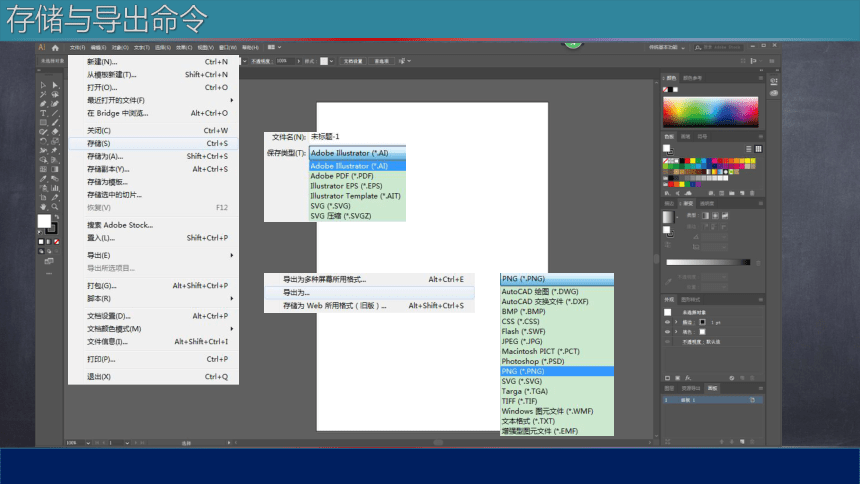The width and height of the screenshot is (860, 484).
Task: Select 导出为... in export submenu
Action: click(369, 292)
